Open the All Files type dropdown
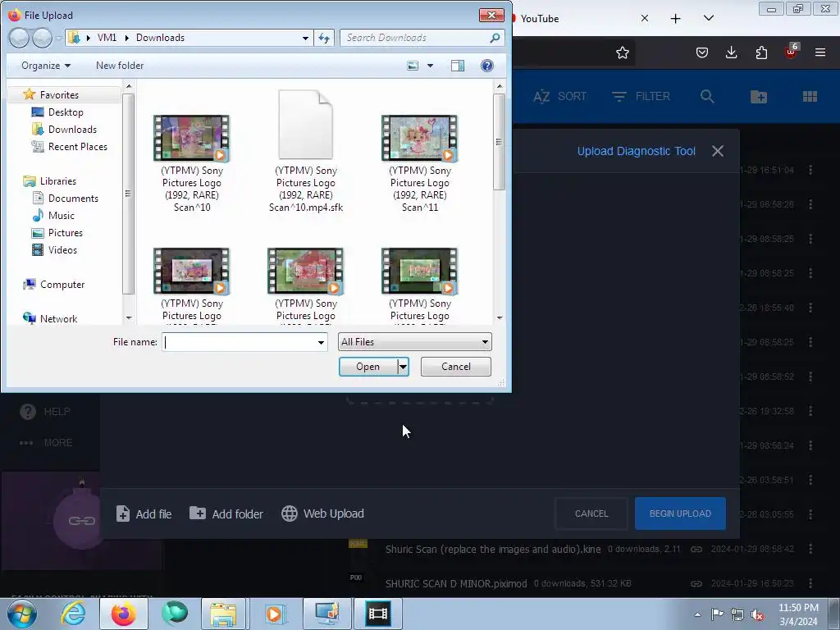840x630 pixels. point(414,342)
